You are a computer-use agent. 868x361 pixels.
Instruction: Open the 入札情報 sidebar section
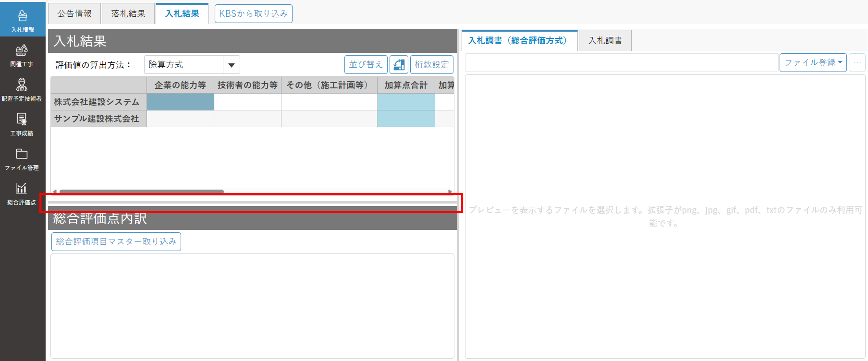click(22, 20)
